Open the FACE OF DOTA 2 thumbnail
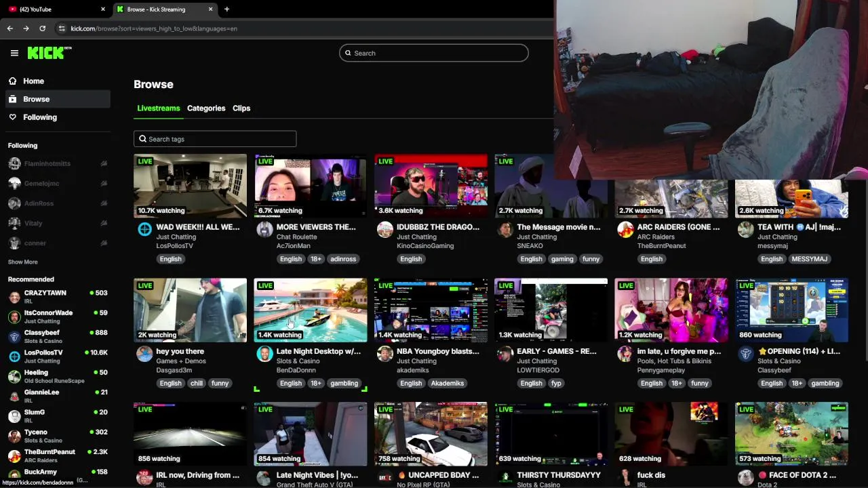Screen dimensions: 868x488 [791, 434]
